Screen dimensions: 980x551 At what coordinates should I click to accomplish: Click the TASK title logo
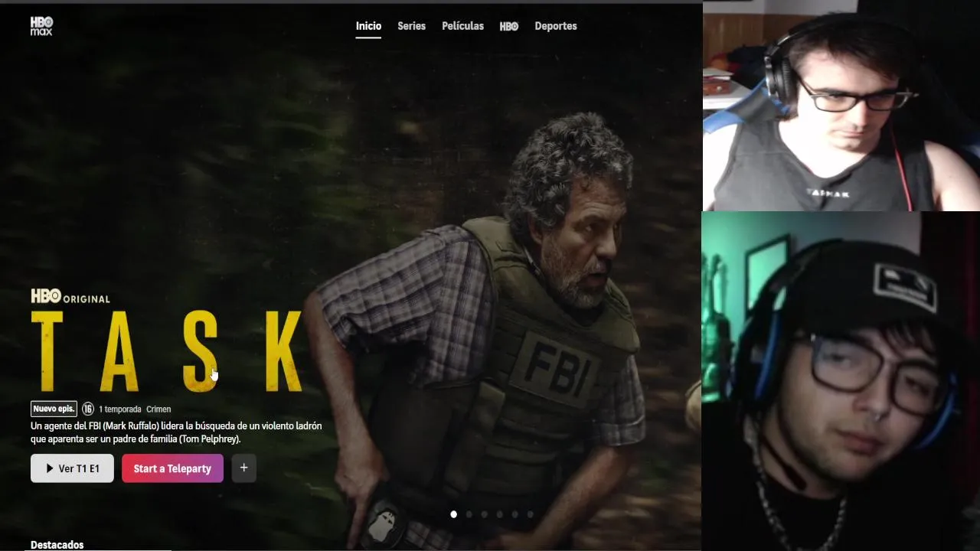(x=167, y=352)
